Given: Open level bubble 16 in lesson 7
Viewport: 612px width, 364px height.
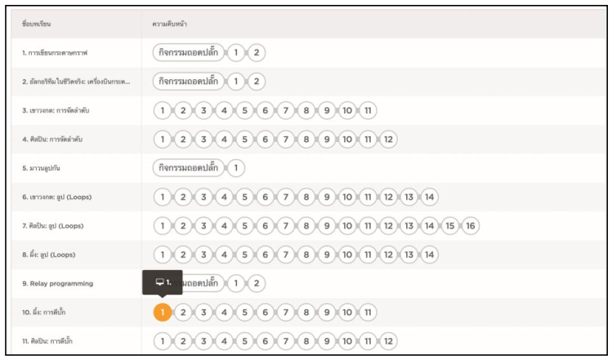Looking at the screenshot, I should click(x=470, y=225).
